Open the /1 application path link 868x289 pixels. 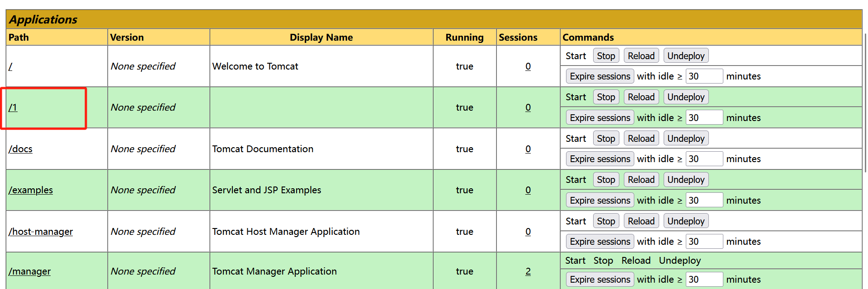click(x=13, y=107)
